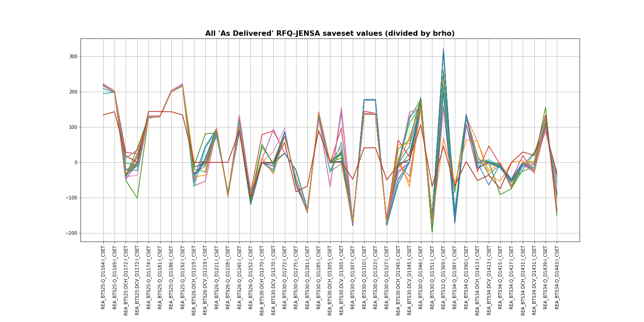The image size is (644, 322).
Task: Click x-axis label REA_BTS30:Q_D1285:I_CSET
Action: point(319,277)
